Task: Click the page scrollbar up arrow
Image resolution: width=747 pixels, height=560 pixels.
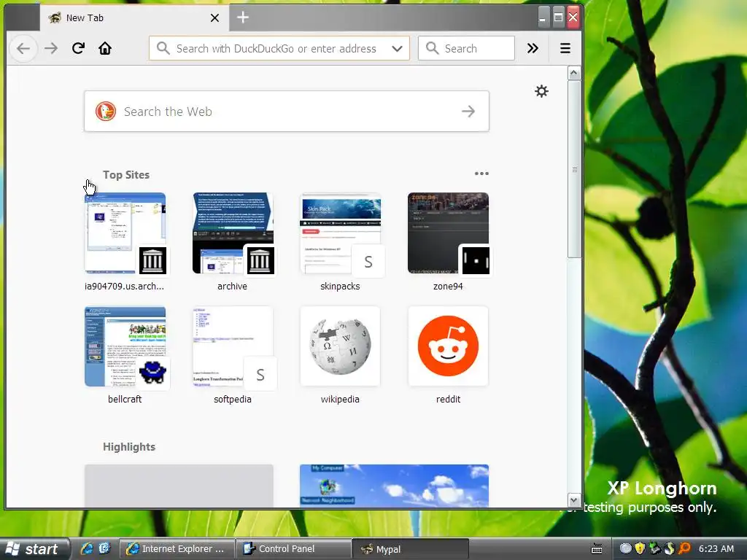Action: click(574, 73)
